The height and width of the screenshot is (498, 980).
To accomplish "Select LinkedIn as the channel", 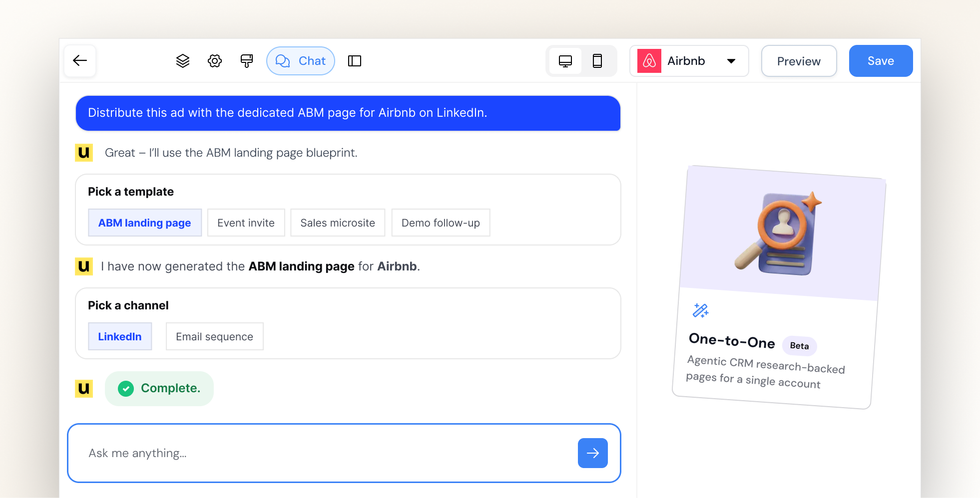I will [x=120, y=336].
